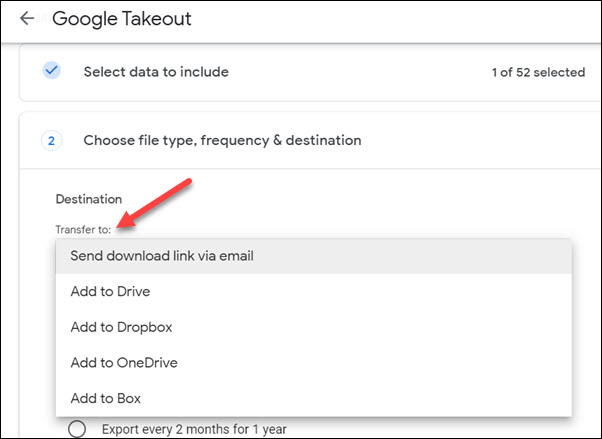The image size is (602, 439).
Task: Click the Destination heading
Action: 89,199
